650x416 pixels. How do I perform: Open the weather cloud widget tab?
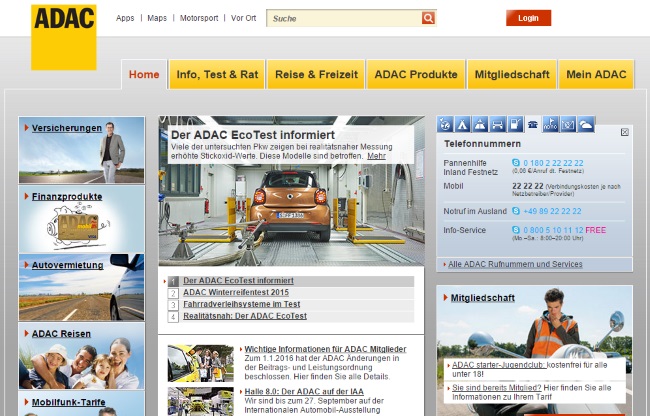tap(586, 124)
